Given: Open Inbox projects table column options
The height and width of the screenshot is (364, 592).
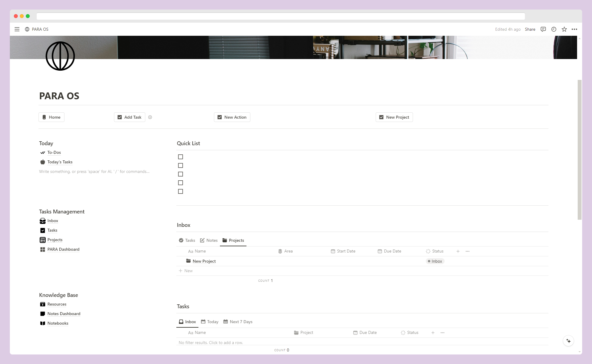Looking at the screenshot, I should coord(468,251).
